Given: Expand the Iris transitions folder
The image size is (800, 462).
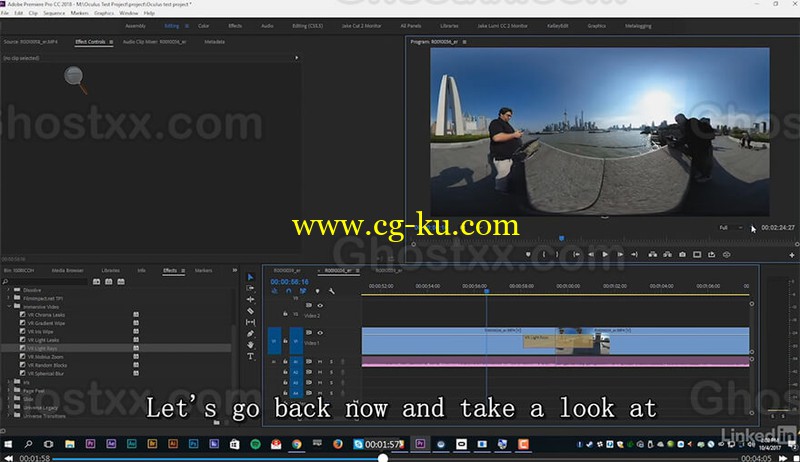Looking at the screenshot, I should coord(9,382).
